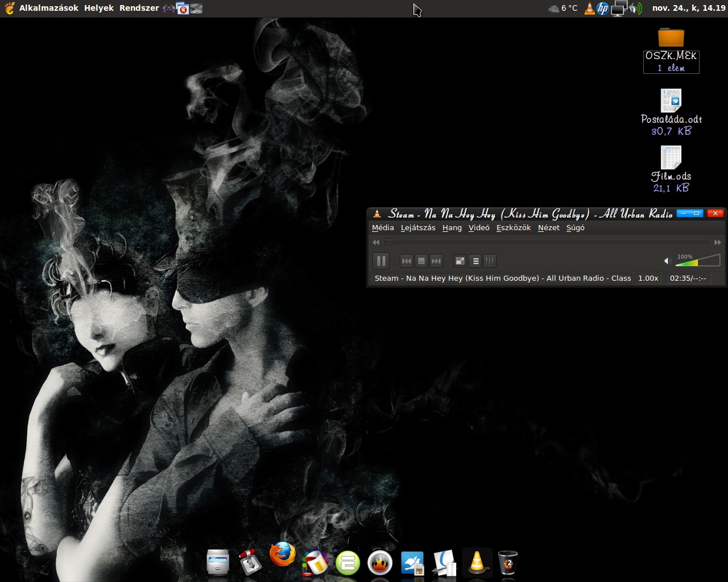The height and width of the screenshot is (582, 728).
Task: Skip to next track in VLC
Action: coord(436,261)
